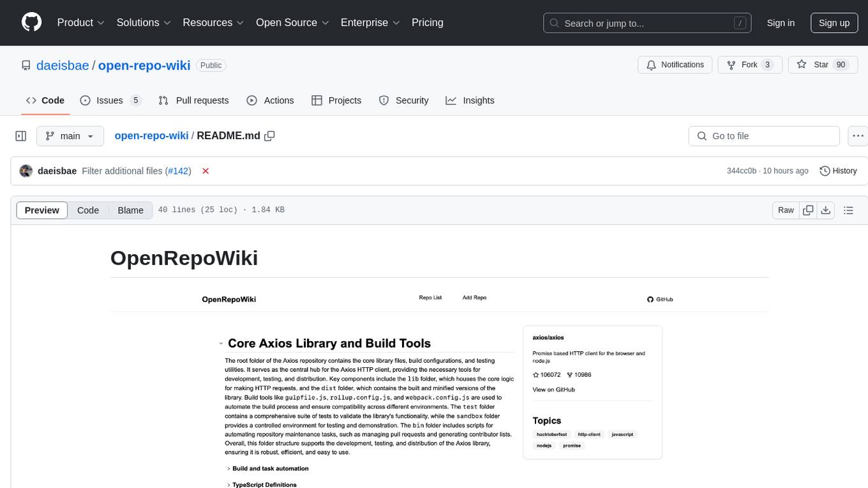Open the main branch dropdown
The height and width of the screenshot is (488, 868).
70,136
